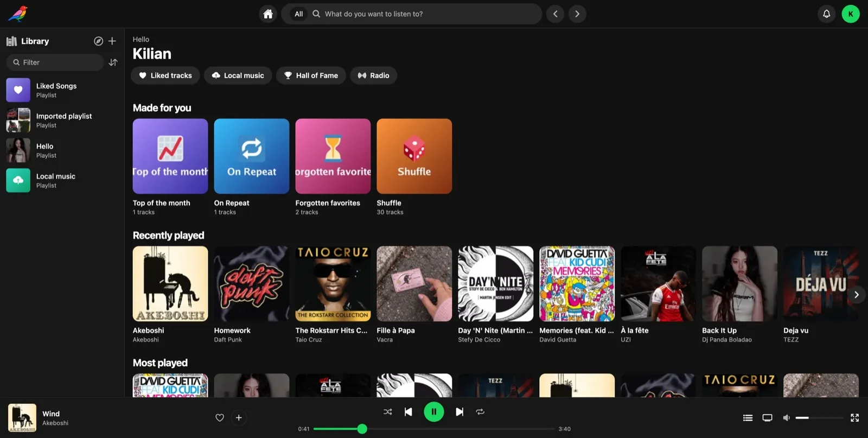Change library sort order
Image resolution: width=868 pixels, height=438 pixels.
pyautogui.click(x=113, y=62)
